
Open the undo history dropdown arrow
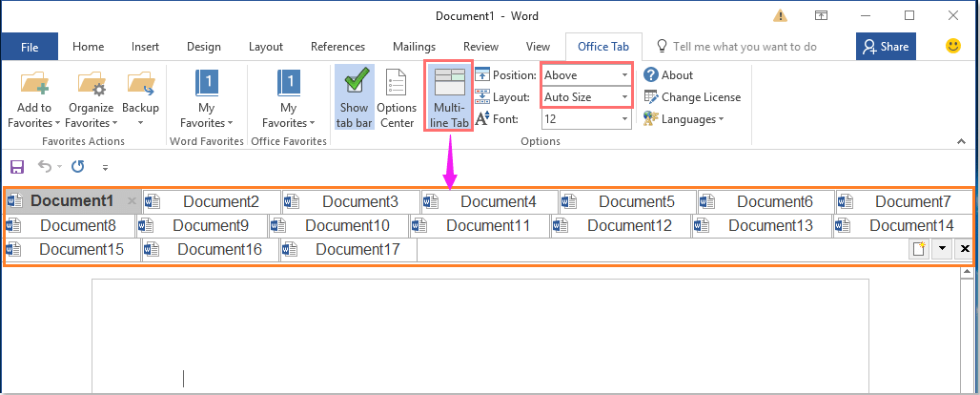pyautogui.click(x=59, y=167)
